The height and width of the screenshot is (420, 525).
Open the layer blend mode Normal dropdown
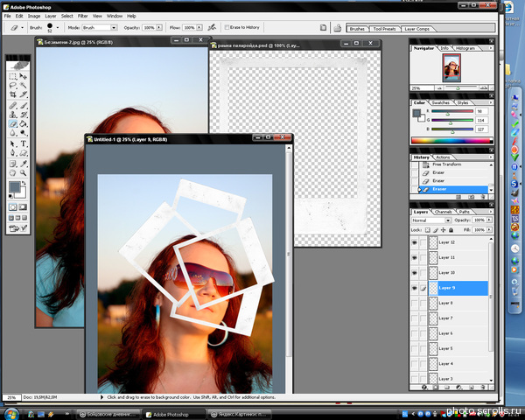431,220
